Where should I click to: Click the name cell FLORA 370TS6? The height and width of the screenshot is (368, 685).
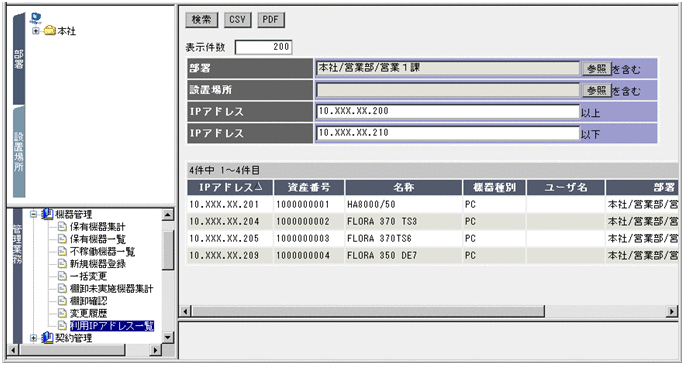(379, 239)
